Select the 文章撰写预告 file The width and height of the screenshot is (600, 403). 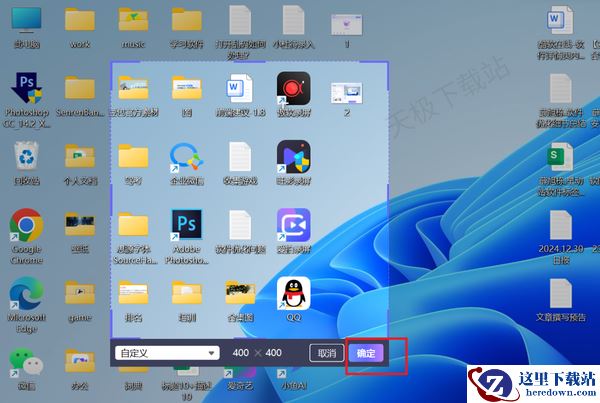point(561,293)
